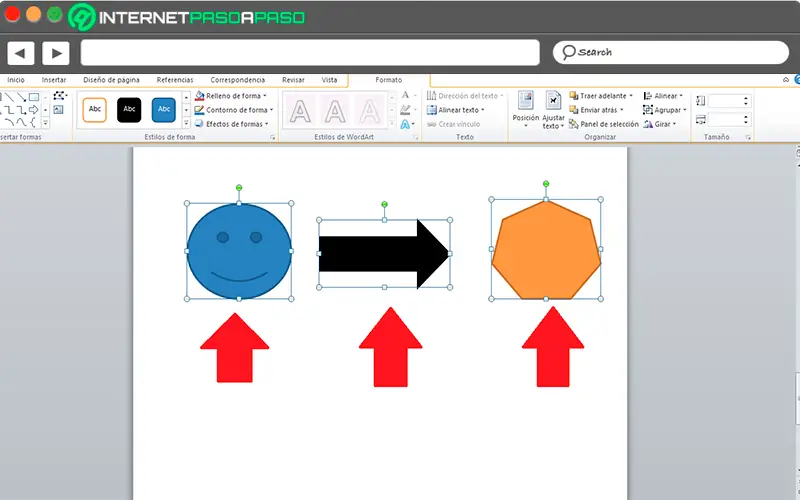The width and height of the screenshot is (800, 500).
Task: Click the Traer adelante icon
Action: [574, 96]
